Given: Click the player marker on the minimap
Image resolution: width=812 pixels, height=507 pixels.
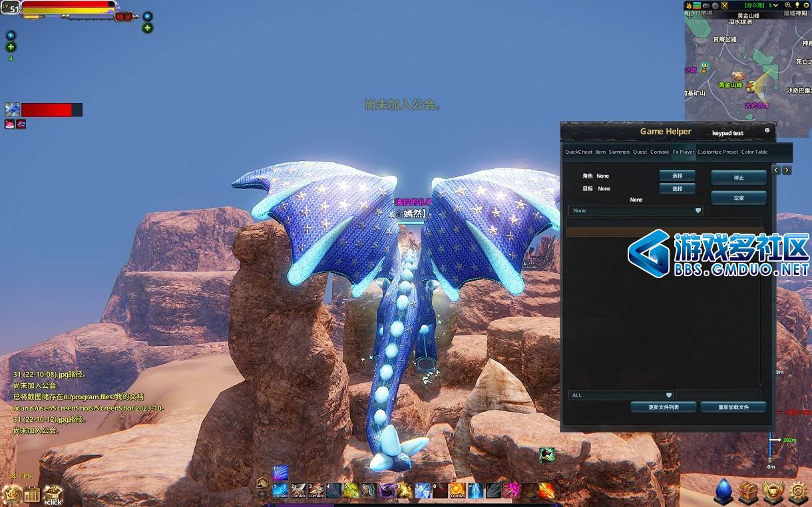Looking at the screenshot, I should pos(751,86).
